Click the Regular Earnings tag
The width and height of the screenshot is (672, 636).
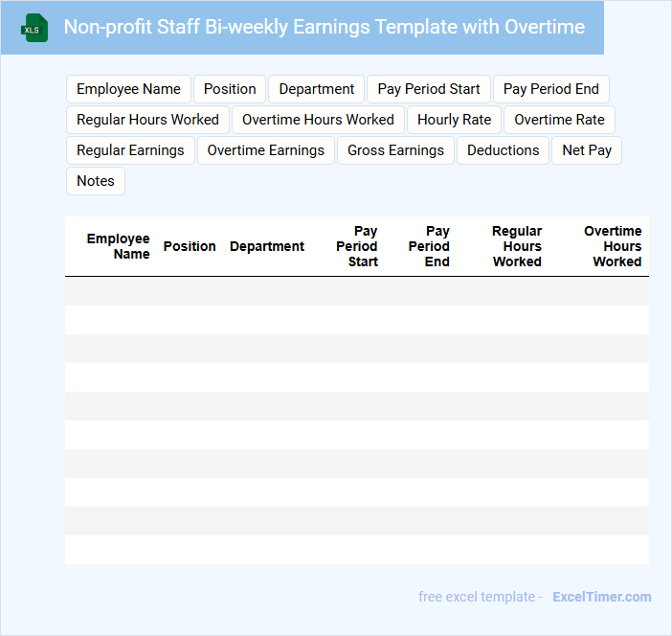pos(130,150)
